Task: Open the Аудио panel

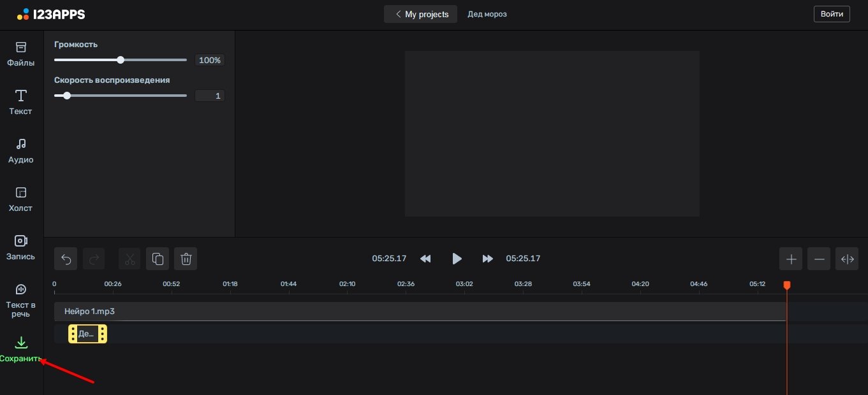Action: point(20,150)
